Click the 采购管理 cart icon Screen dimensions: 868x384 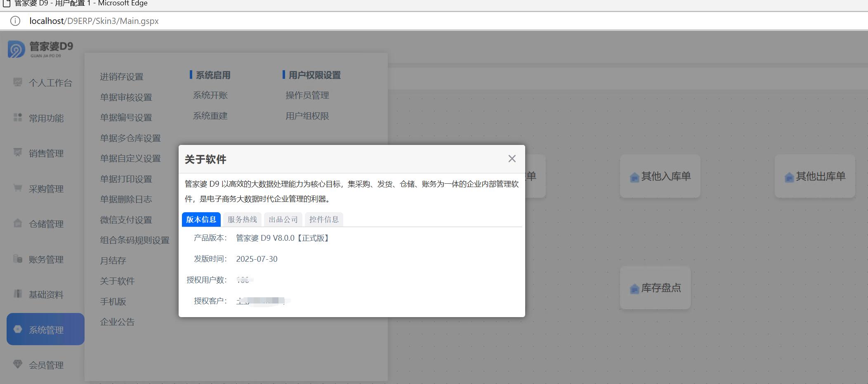[18, 188]
